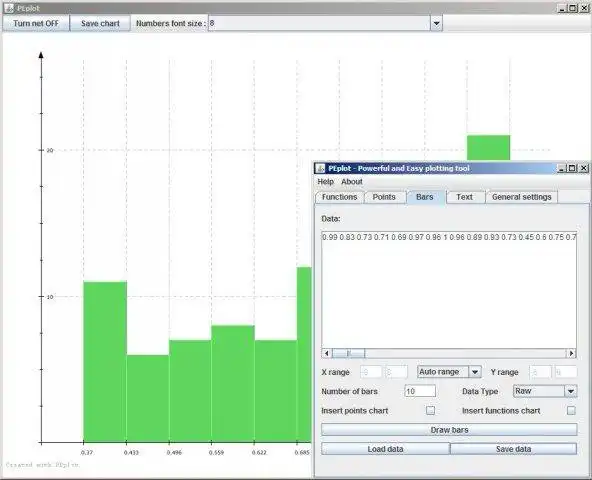Open the Help menu in PEplot window
592x480 pixels.
(325, 182)
